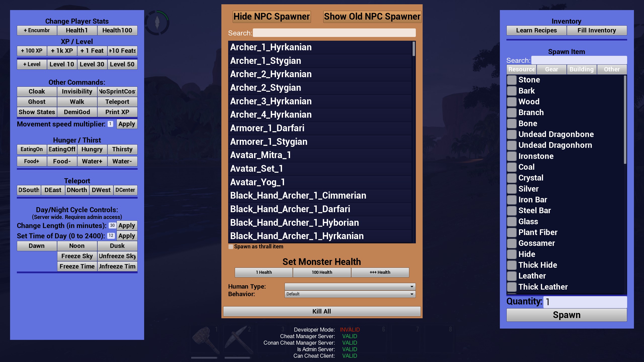Click the Freeze Time sky control icon

(x=76, y=266)
